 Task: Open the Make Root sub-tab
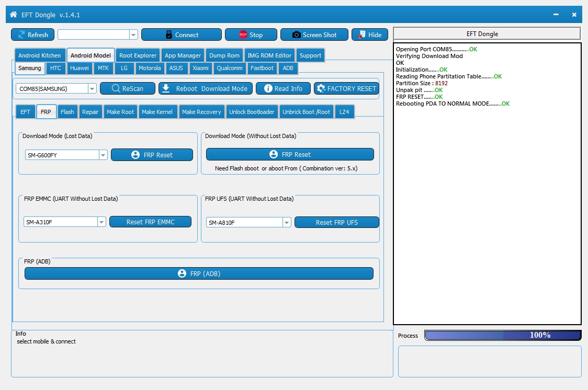(x=120, y=112)
